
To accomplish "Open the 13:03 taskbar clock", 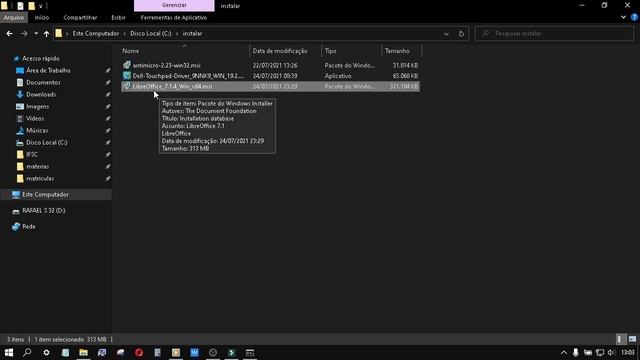I will (x=628, y=352).
